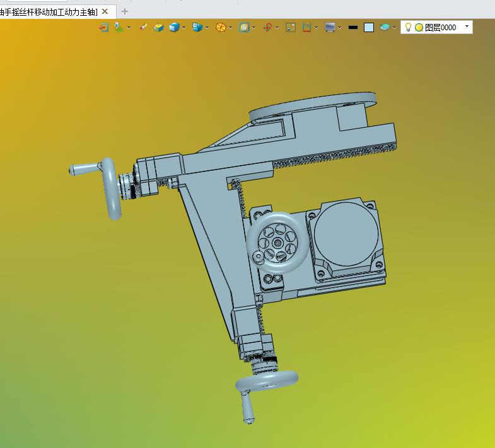The width and height of the screenshot is (495, 448).
Task: Click the orange faceted sphere icon
Action: pyautogui.click(x=221, y=28)
